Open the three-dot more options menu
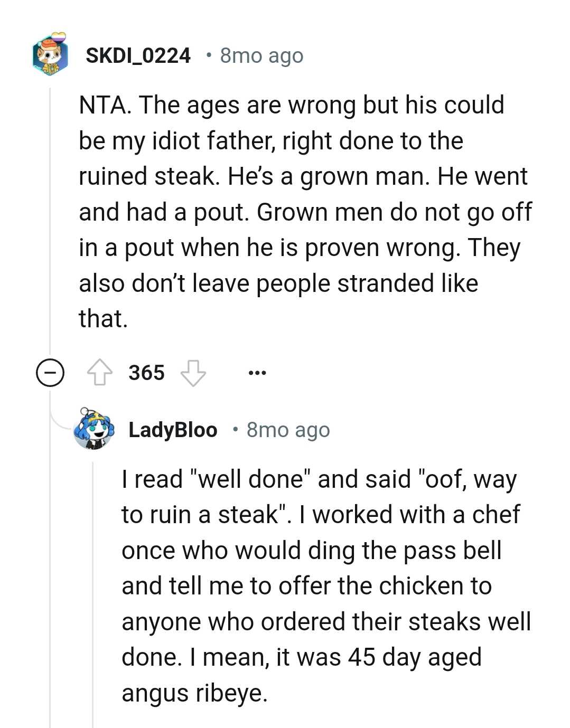 point(257,373)
